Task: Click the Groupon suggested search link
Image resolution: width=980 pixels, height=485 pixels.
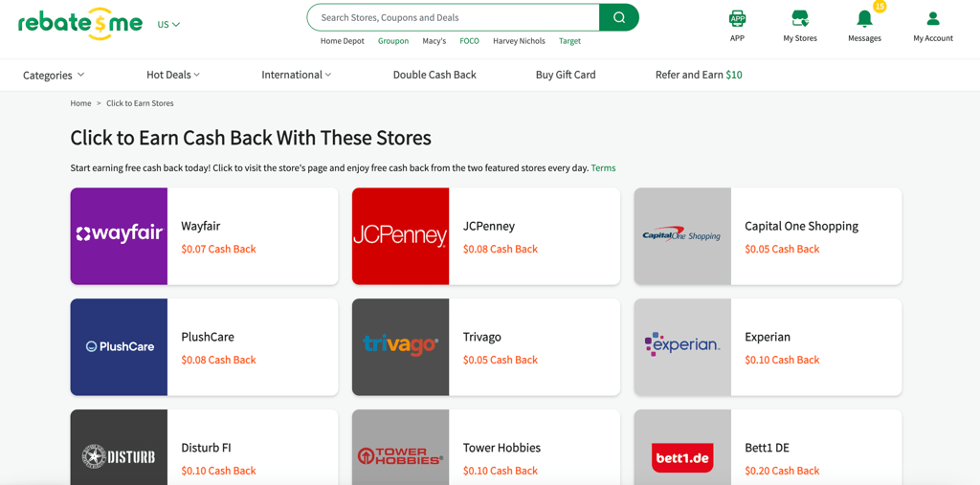Action: [393, 41]
